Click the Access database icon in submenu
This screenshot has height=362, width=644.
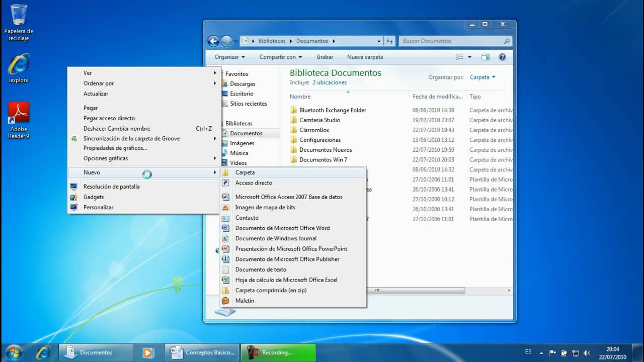pyautogui.click(x=226, y=197)
